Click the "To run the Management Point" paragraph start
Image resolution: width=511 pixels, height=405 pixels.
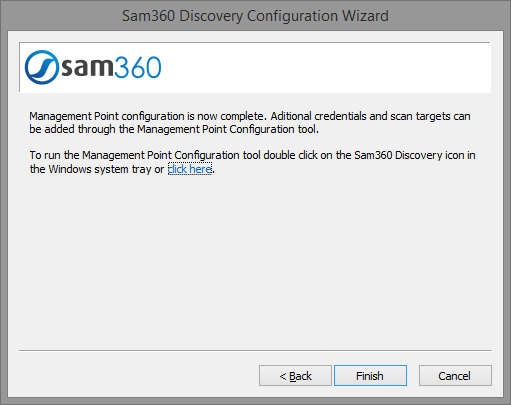[x=101, y=155]
